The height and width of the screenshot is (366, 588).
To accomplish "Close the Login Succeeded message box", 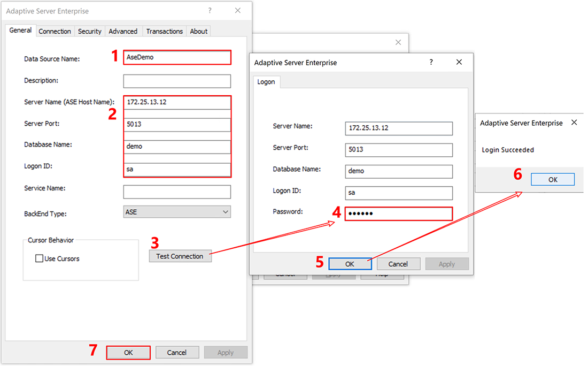I will click(574, 123).
